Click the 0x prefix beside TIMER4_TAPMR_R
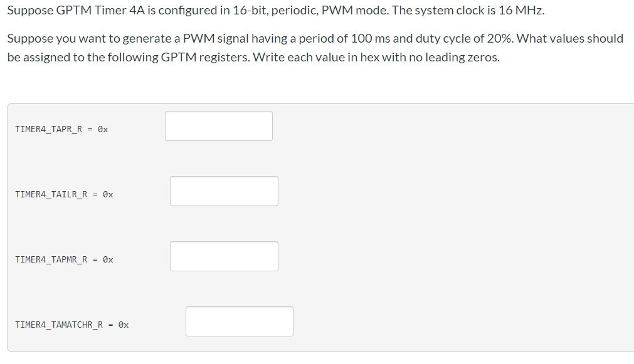Viewport: 634px width, 364px height. [x=109, y=259]
